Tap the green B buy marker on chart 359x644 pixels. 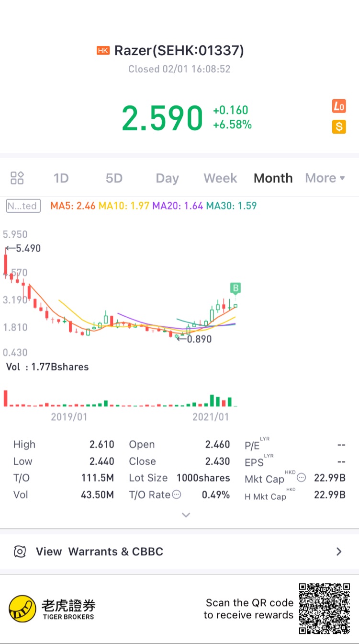tap(235, 288)
